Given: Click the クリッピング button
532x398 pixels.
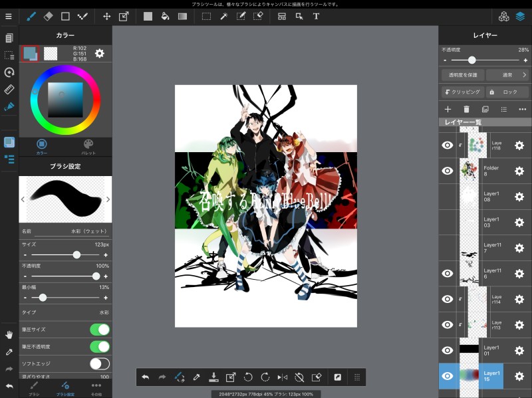Looking at the screenshot, I should [463, 92].
